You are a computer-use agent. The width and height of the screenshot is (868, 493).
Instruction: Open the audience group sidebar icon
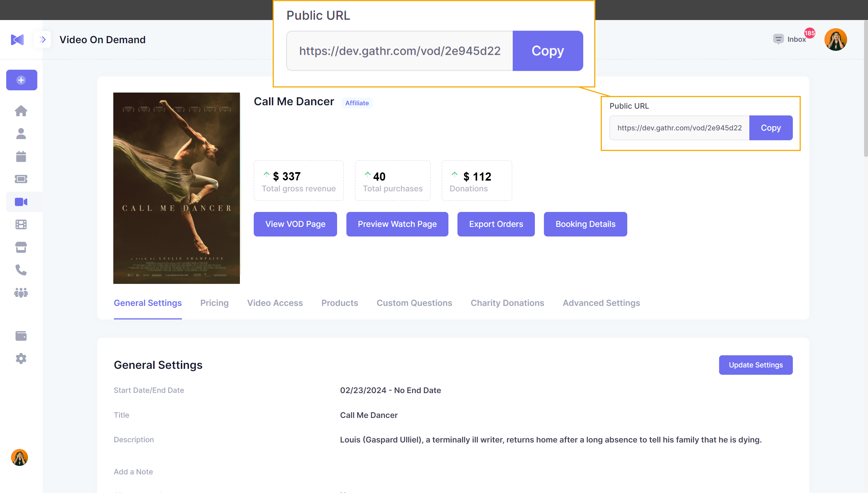[x=21, y=293]
